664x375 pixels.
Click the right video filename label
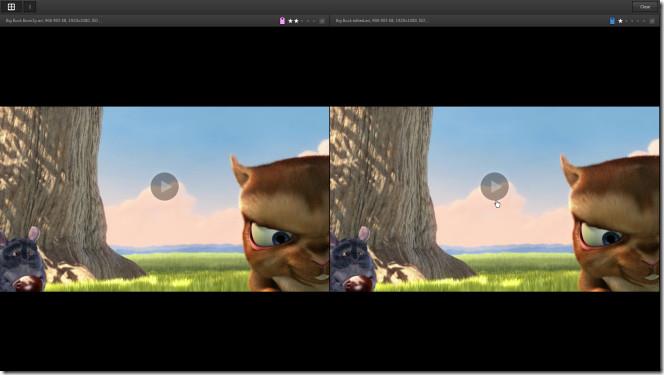(381, 20)
